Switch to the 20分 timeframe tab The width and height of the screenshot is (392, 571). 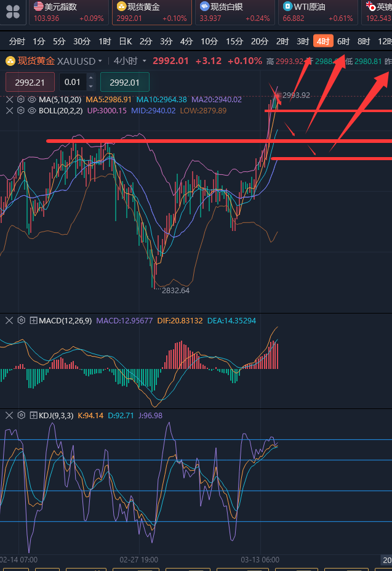point(259,41)
